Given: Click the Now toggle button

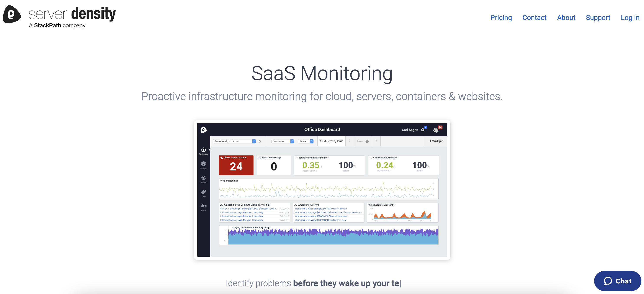Looking at the screenshot, I should [x=363, y=141].
